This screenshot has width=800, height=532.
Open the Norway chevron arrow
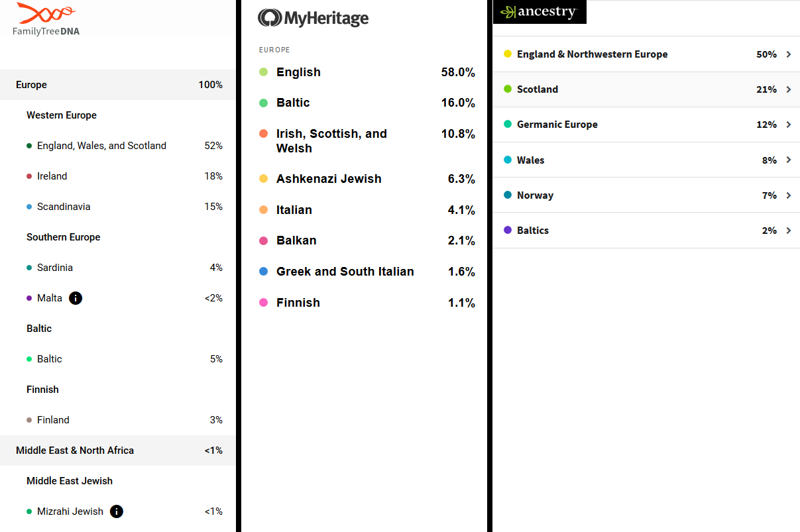coord(789,195)
